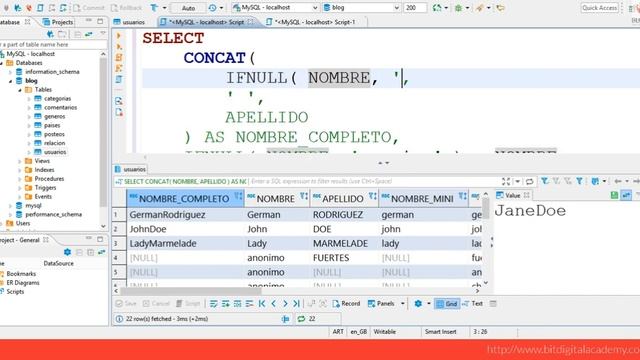Switch results to Grid view
The height and width of the screenshot is (360, 640).
[x=447, y=304]
